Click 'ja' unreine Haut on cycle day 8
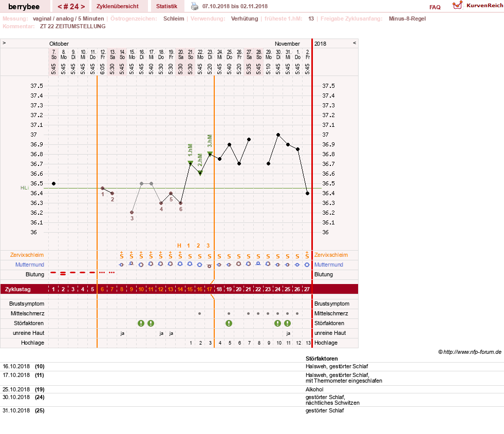This screenshot has width=504, height=434. click(x=122, y=333)
